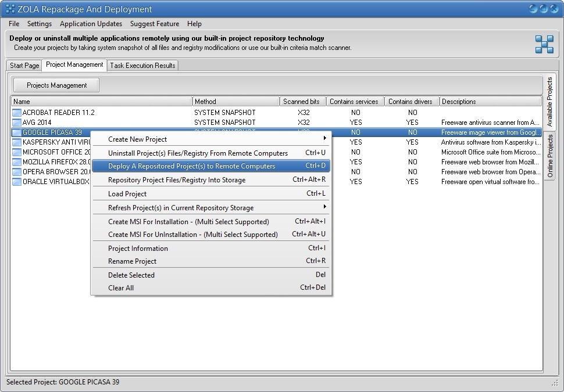564x392 pixels.
Task: Click the ACROBAT READER 11.2 project icon
Action: [x=17, y=113]
